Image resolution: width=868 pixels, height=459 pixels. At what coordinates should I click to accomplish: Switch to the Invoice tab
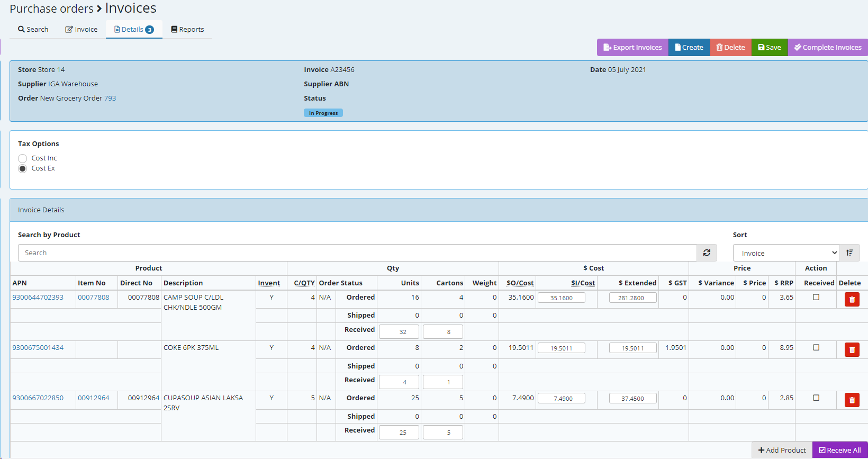[x=82, y=29]
